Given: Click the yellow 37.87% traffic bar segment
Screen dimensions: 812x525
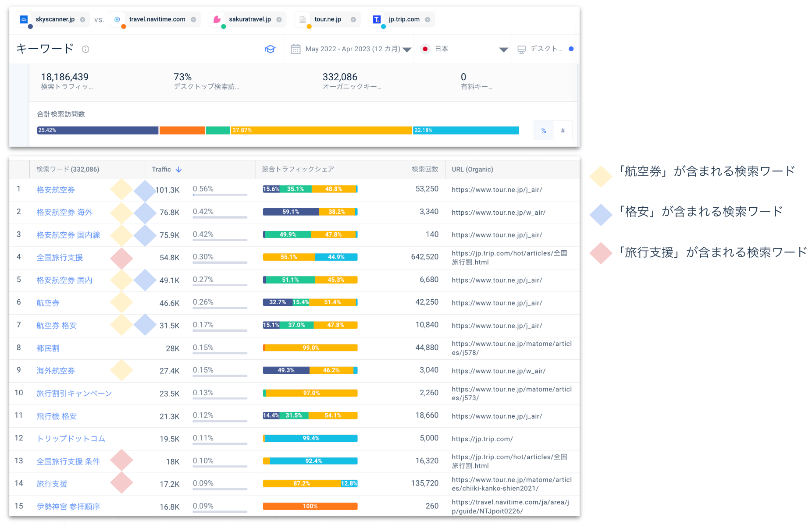Looking at the screenshot, I should 321,131.
